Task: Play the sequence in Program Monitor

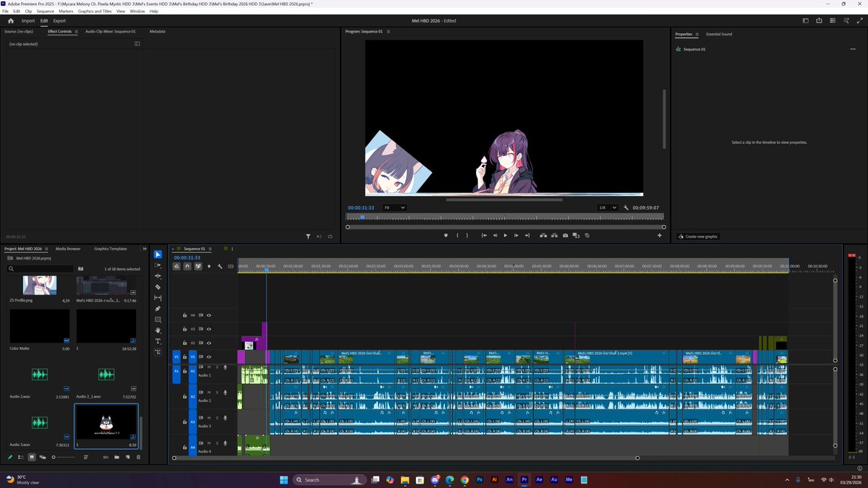Action: [505, 235]
